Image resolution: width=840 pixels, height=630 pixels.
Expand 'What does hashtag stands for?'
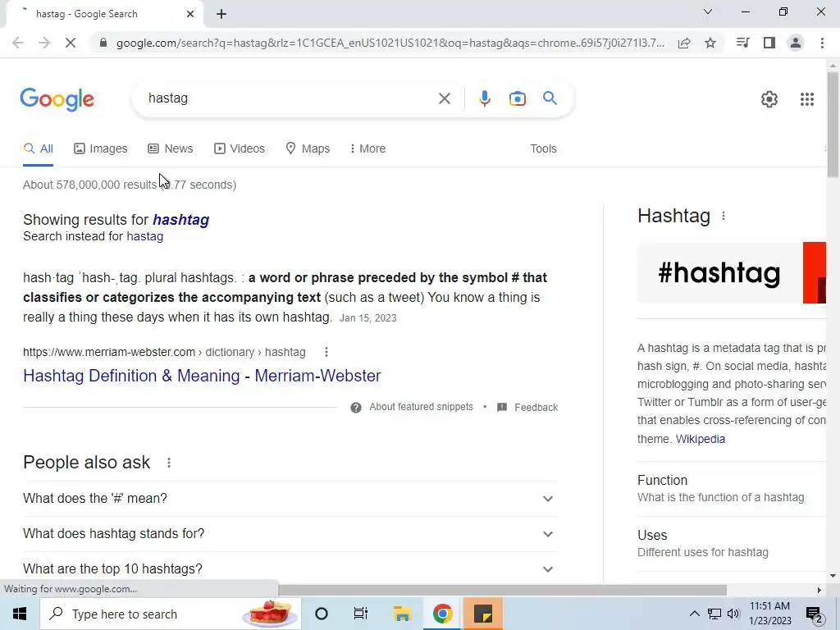coord(290,533)
